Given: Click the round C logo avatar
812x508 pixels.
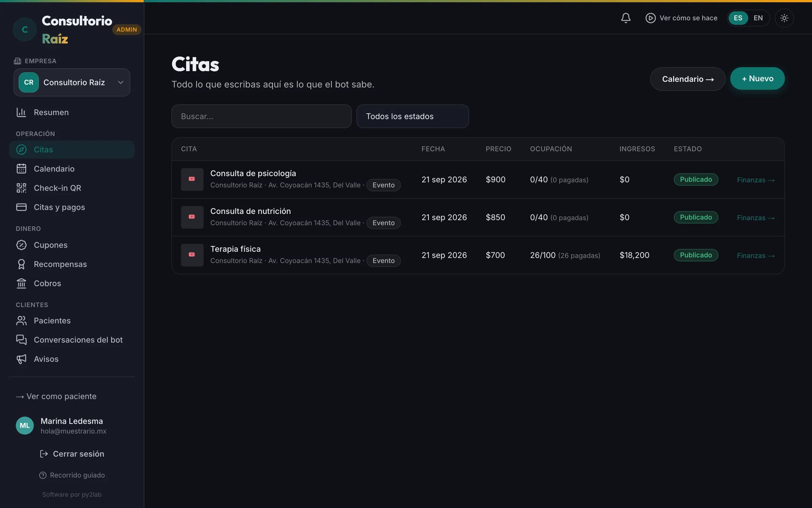Looking at the screenshot, I should tap(25, 29).
